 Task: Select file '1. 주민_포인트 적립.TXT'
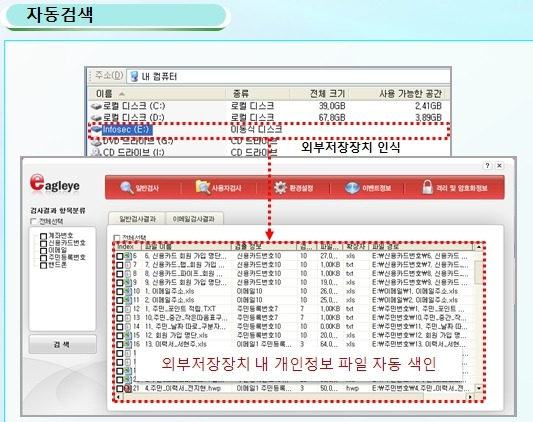[180, 309]
